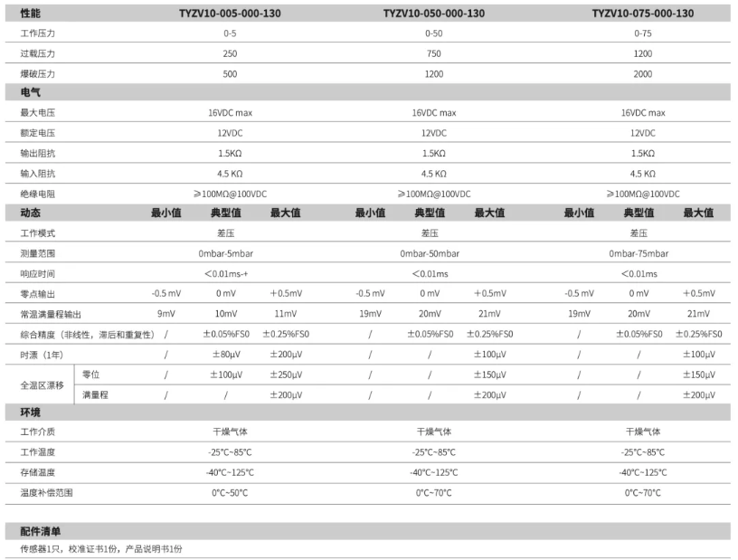Click the '环境' section header
The height and width of the screenshot is (560, 738).
(x=30, y=413)
